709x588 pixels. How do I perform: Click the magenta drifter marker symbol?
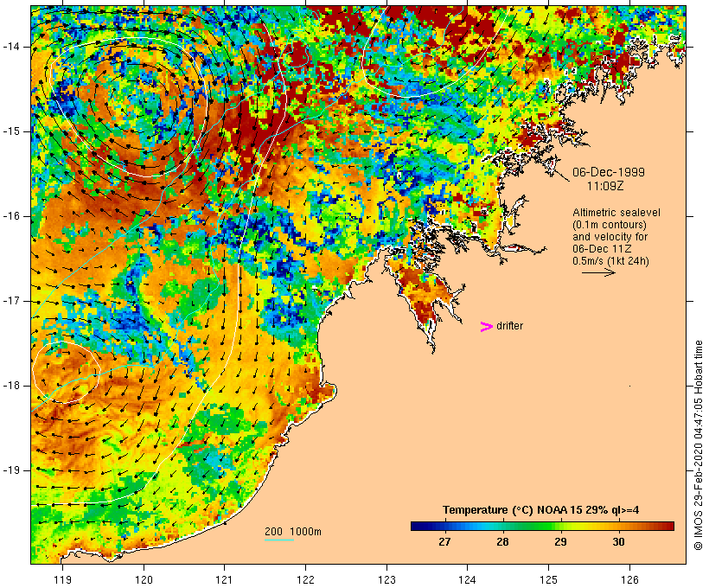(x=486, y=327)
